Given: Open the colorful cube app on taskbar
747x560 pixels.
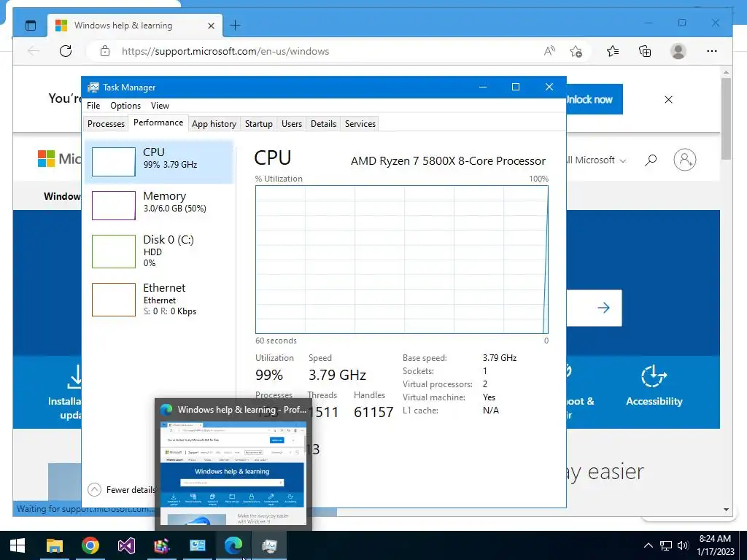Looking at the screenshot, I should 162,545.
